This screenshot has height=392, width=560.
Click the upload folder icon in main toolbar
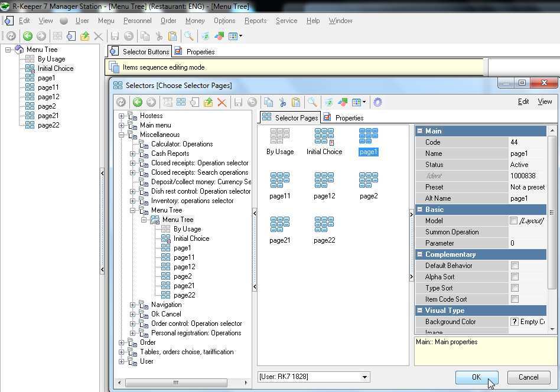(x=84, y=36)
